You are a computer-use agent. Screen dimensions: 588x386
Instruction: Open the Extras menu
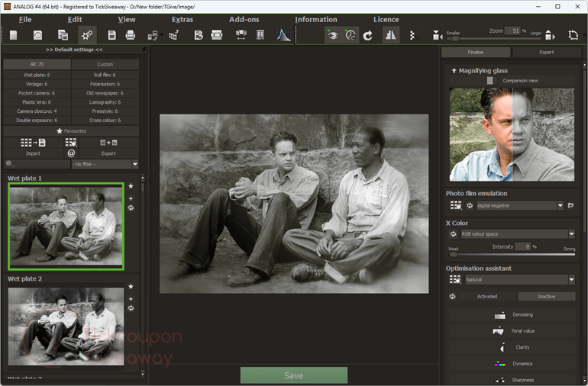click(183, 20)
